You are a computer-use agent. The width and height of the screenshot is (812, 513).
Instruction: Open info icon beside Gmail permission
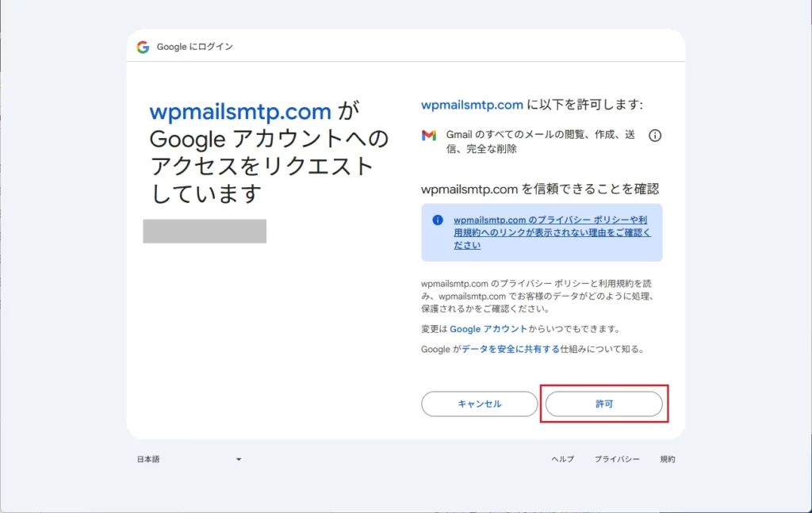655,136
